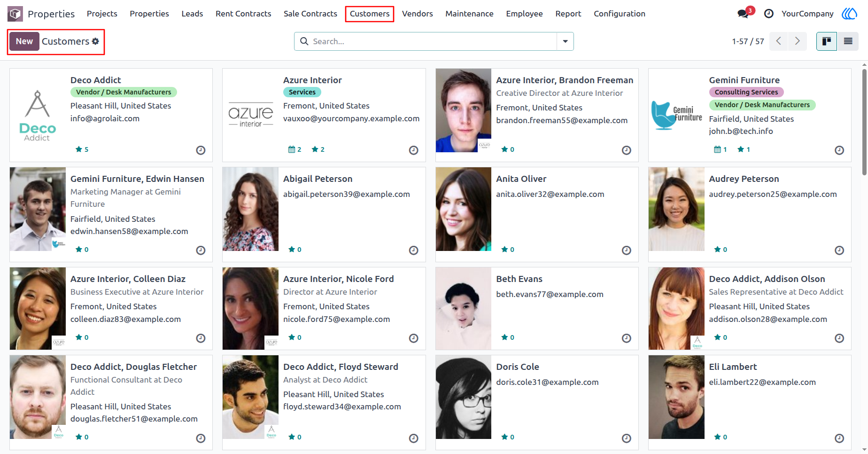This screenshot has height=454, width=868.
Task: Open the Report menu
Action: pyautogui.click(x=568, y=14)
